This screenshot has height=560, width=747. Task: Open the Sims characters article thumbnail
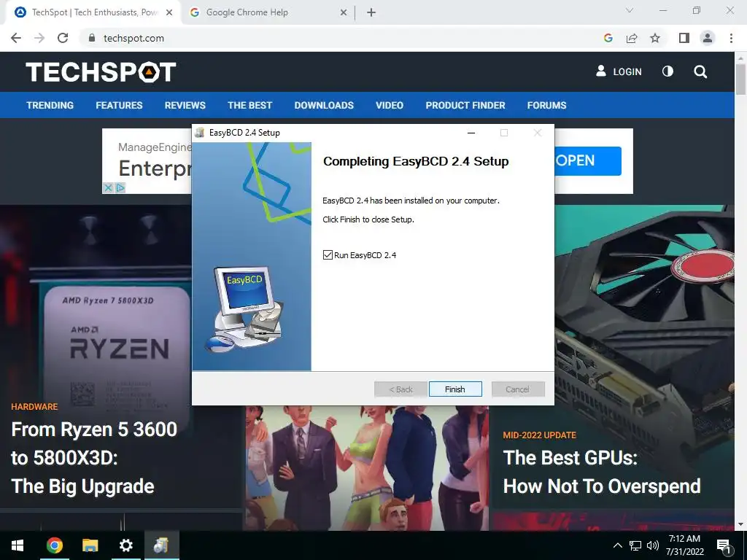[367, 468]
